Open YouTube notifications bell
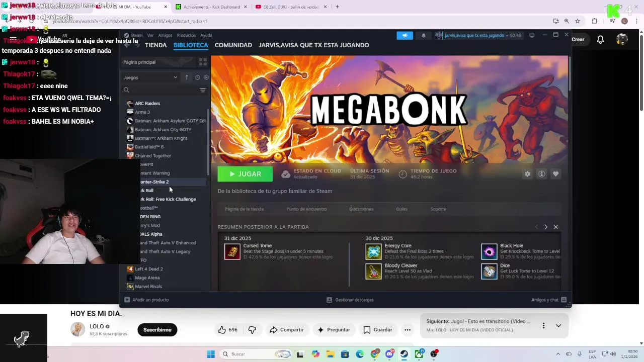 [x=600, y=40]
